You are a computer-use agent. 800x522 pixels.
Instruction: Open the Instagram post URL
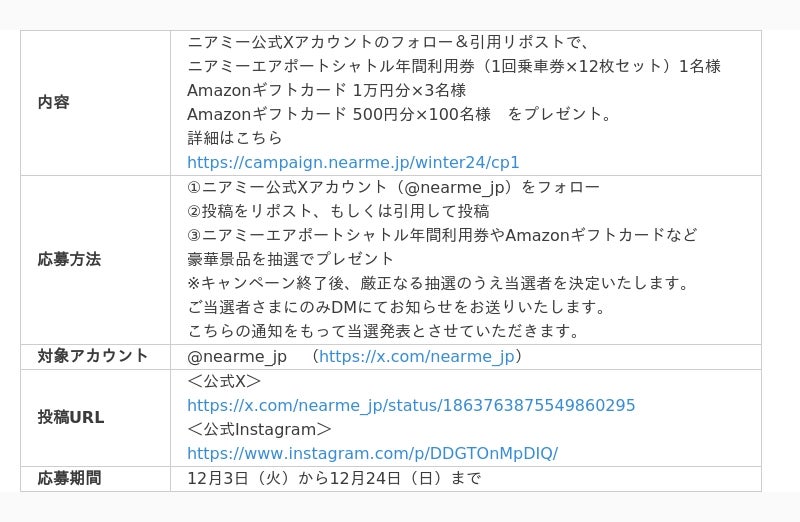(372, 453)
